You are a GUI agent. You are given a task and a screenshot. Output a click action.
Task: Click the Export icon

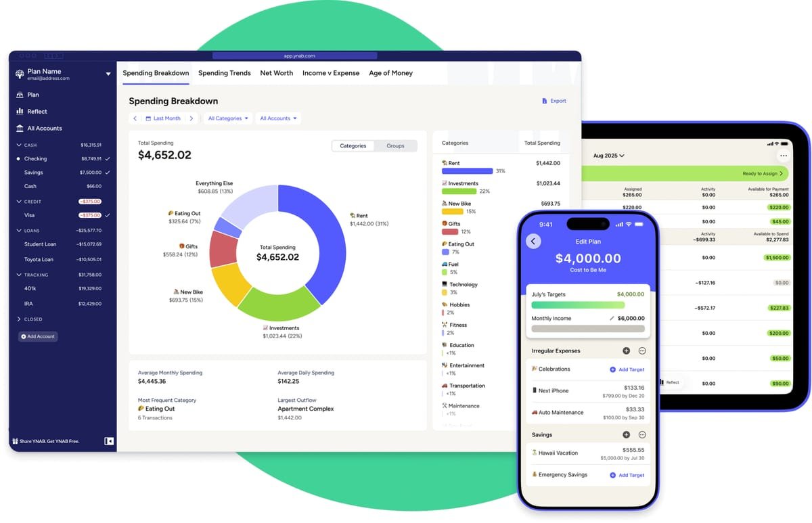coord(545,101)
